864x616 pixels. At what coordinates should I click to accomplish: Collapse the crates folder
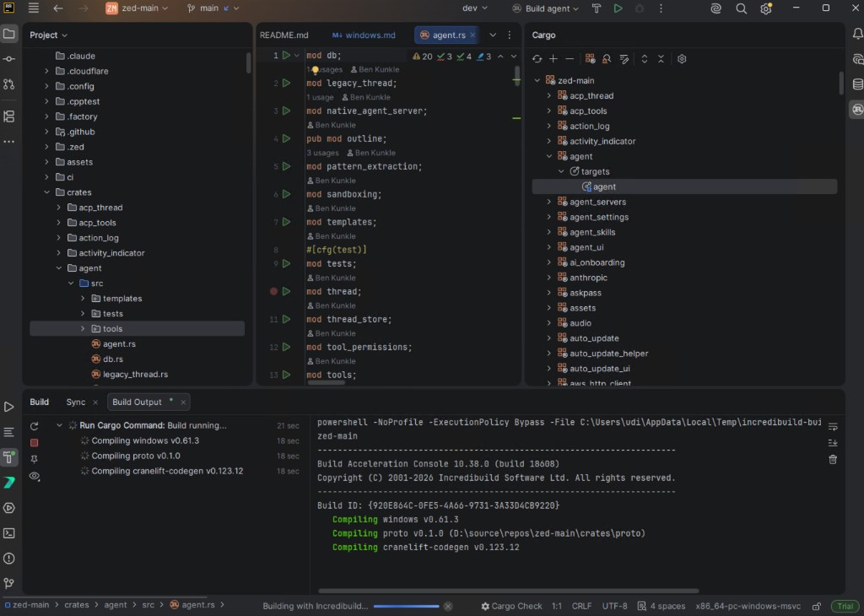(x=46, y=192)
